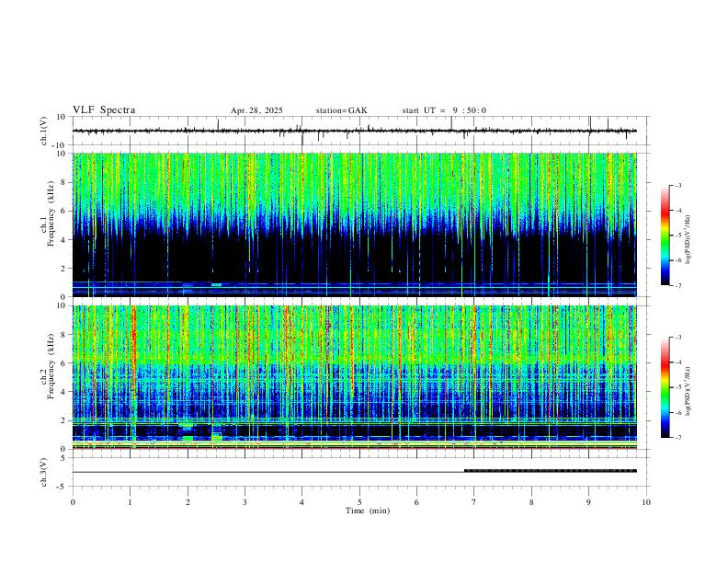Click time axis tick label "1"
728x563 pixels.
coord(130,502)
